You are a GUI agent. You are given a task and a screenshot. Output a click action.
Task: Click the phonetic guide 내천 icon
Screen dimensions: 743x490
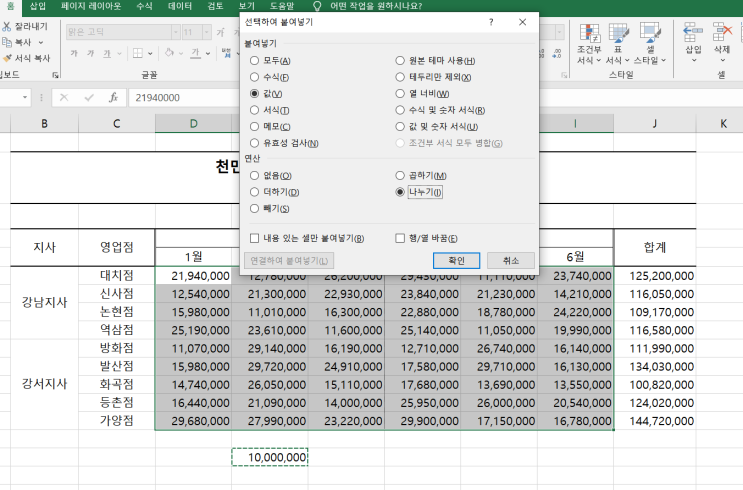coord(227,53)
